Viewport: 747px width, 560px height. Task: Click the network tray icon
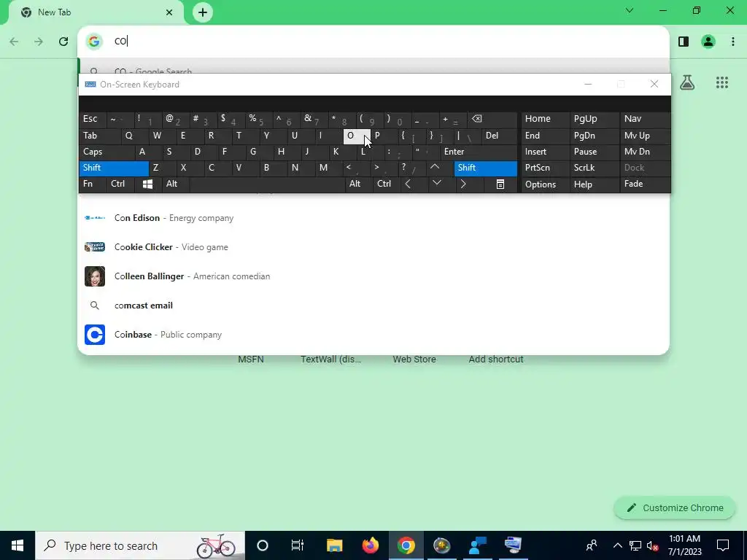pyautogui.click(x=635, y=545)
